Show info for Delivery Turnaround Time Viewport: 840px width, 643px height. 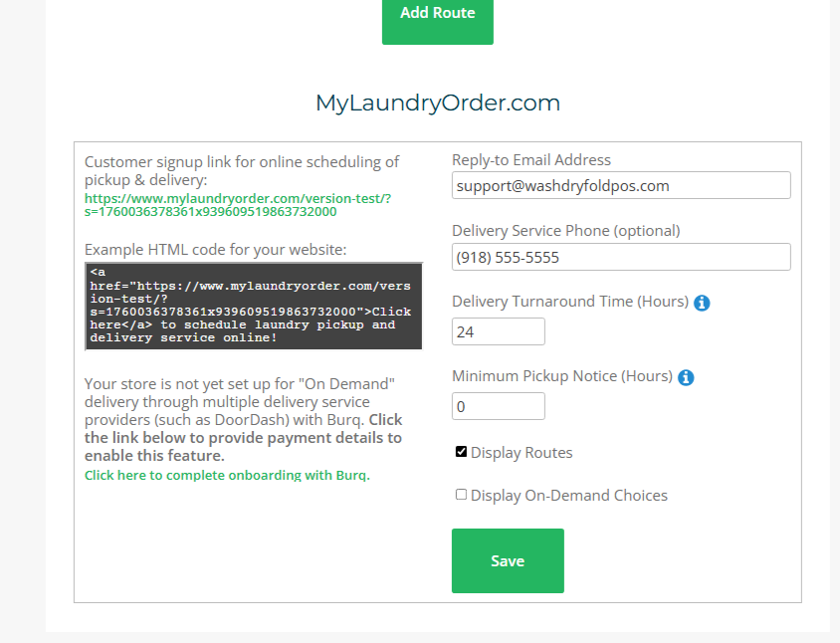702,303
